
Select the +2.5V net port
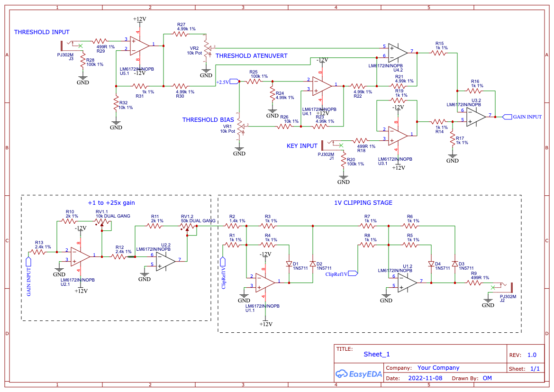234,82
